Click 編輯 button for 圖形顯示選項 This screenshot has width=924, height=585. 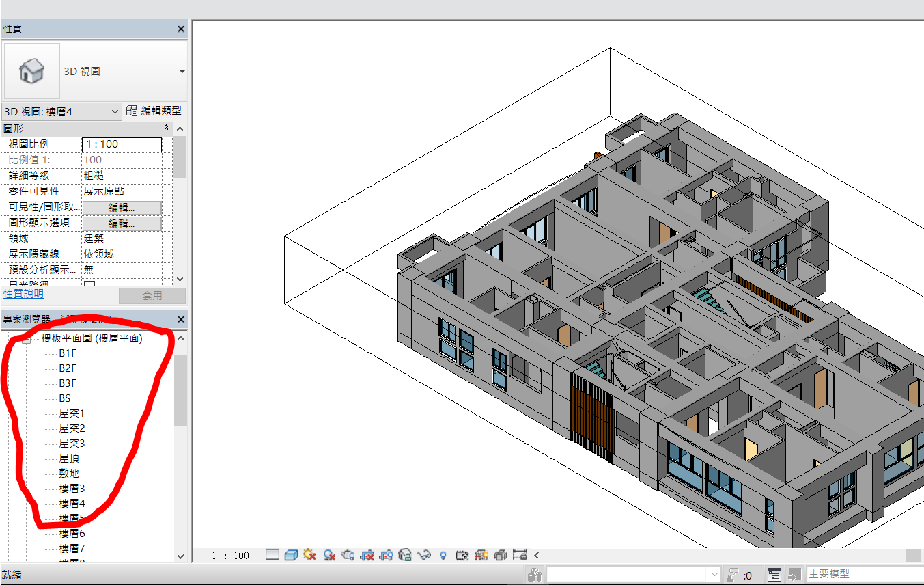[122, 223]
